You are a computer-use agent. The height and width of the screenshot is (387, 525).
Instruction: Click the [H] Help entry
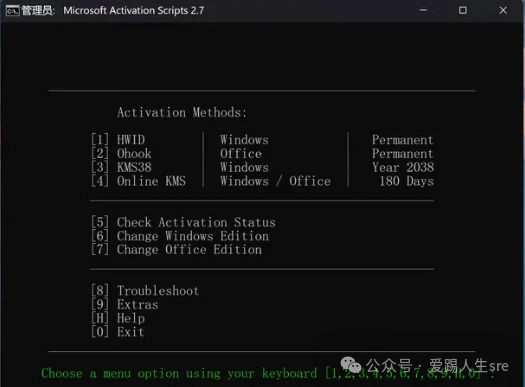(x=118, y=318)
